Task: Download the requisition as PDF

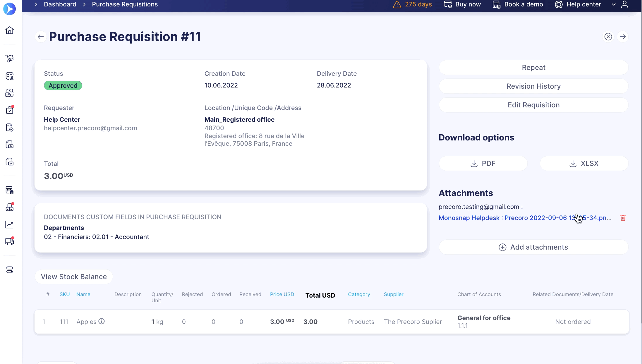Action: [x=483, y=163]
